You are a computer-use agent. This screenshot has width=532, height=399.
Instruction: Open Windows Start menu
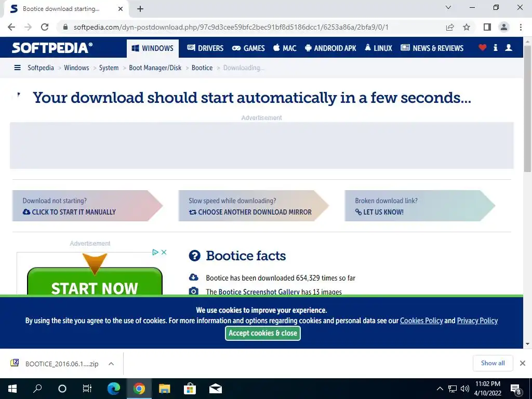pyautogui.click(x=12, y=389)
